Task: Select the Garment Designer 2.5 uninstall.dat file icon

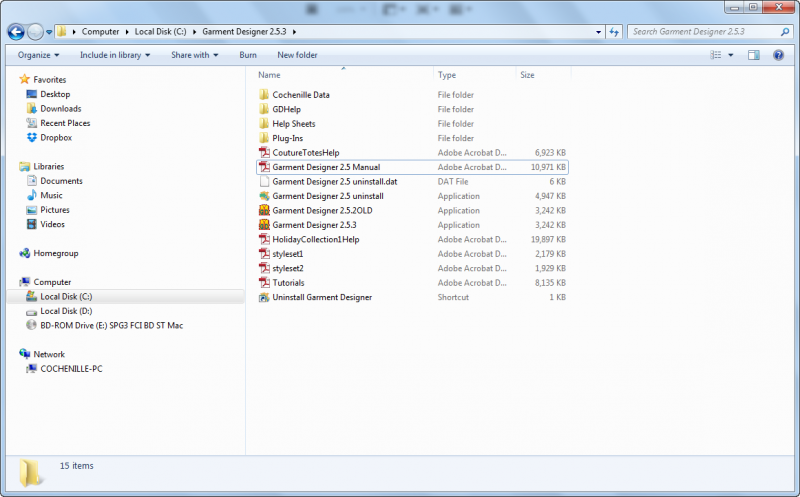Action: [264, 181]
